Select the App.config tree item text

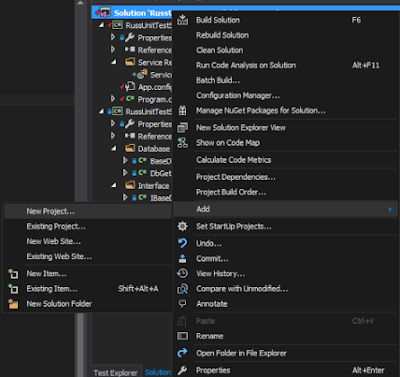pos(155,87)
